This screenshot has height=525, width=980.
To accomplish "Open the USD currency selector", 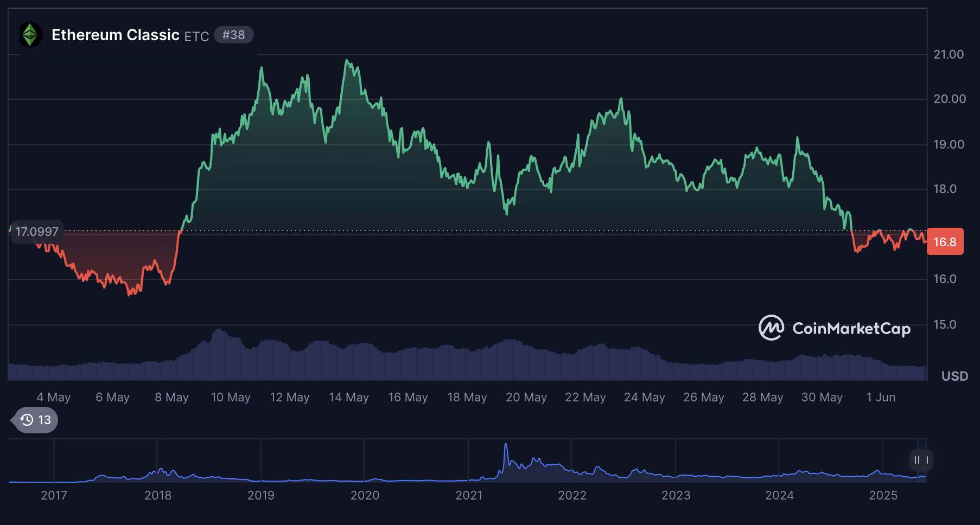I will coord(956,376).
